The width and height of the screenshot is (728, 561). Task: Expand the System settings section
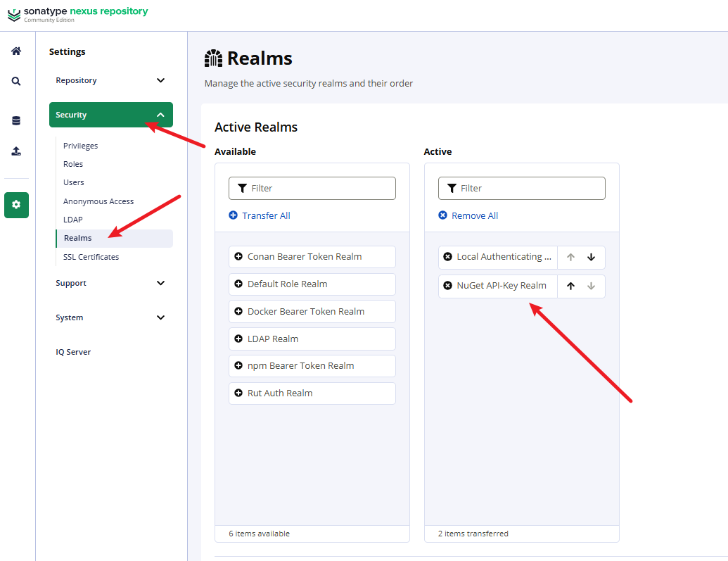[x=111, y=317]
